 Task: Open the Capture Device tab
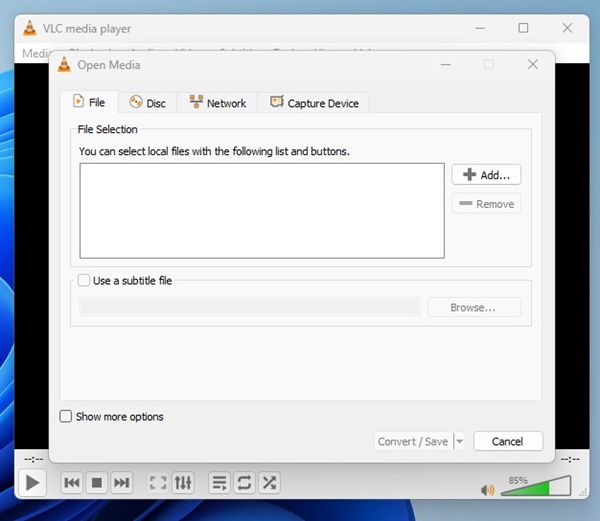[x=314, y=103]
